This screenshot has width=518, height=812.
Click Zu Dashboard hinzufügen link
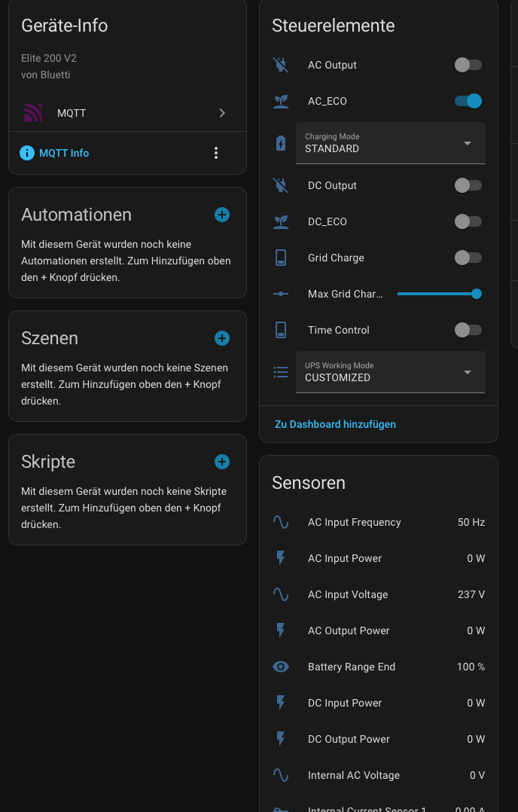tap(335, 424)
